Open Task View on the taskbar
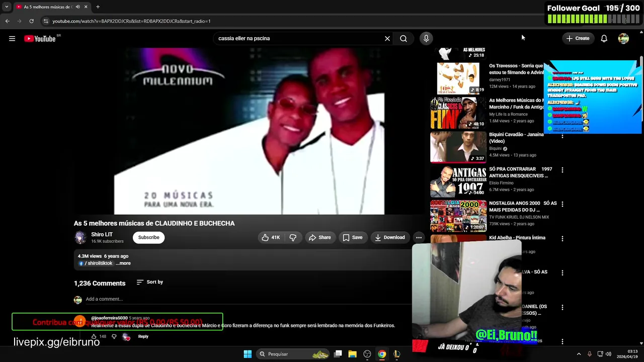The width and height of the screenshot is (644, 362). [x=338, y=354]
